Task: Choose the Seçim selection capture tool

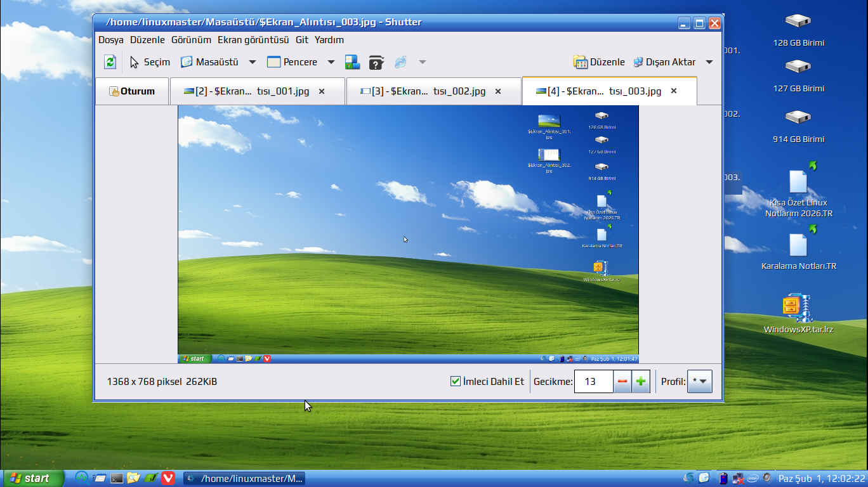Action: click(150, 62)
